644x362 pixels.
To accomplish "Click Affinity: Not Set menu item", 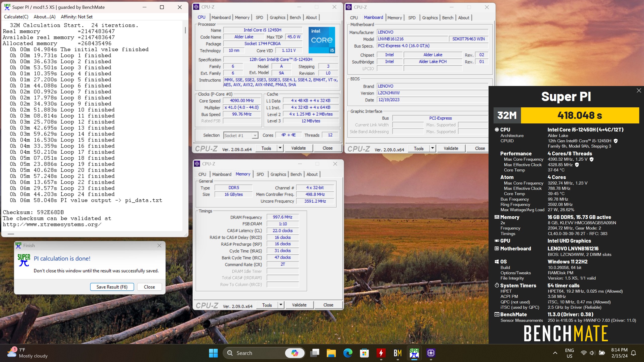I will pos(77,17).
